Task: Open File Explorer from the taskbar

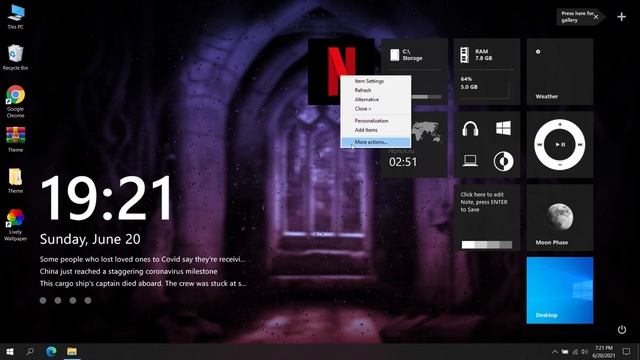Action: pos(72,351)
